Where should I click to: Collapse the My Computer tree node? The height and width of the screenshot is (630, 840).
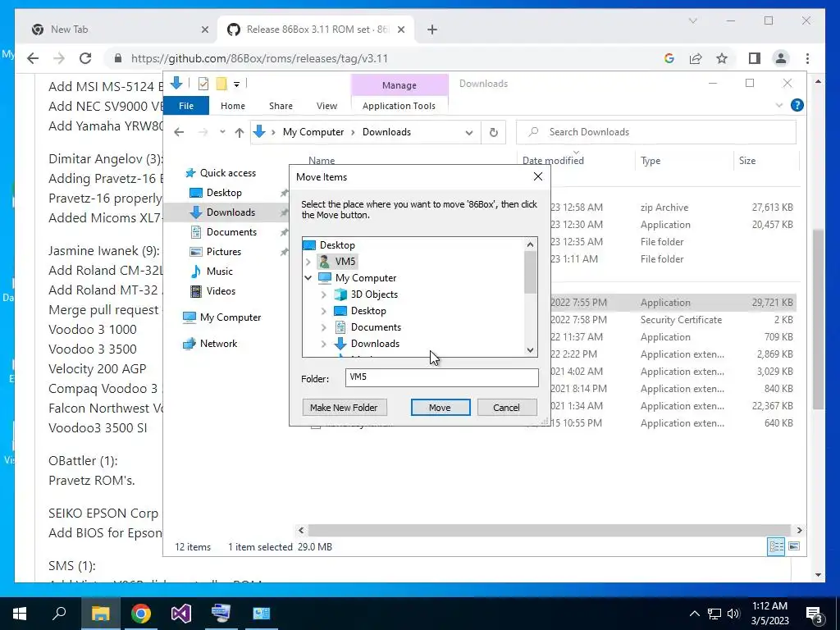coord(308,277)
